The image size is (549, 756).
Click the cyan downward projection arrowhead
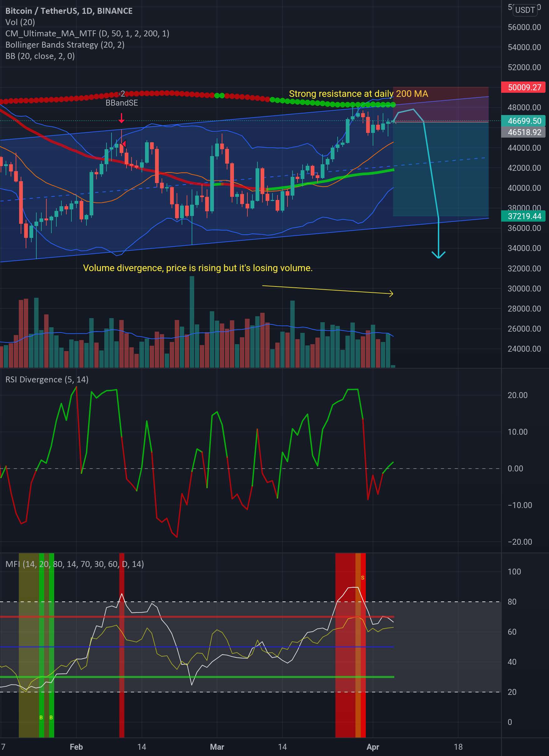(438, 255)
